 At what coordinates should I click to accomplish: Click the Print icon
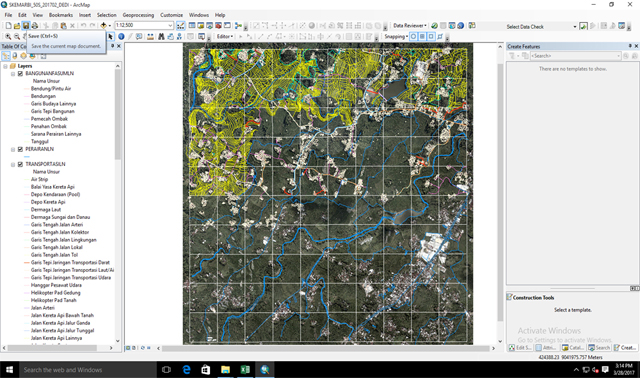click(x=35, y=26)
